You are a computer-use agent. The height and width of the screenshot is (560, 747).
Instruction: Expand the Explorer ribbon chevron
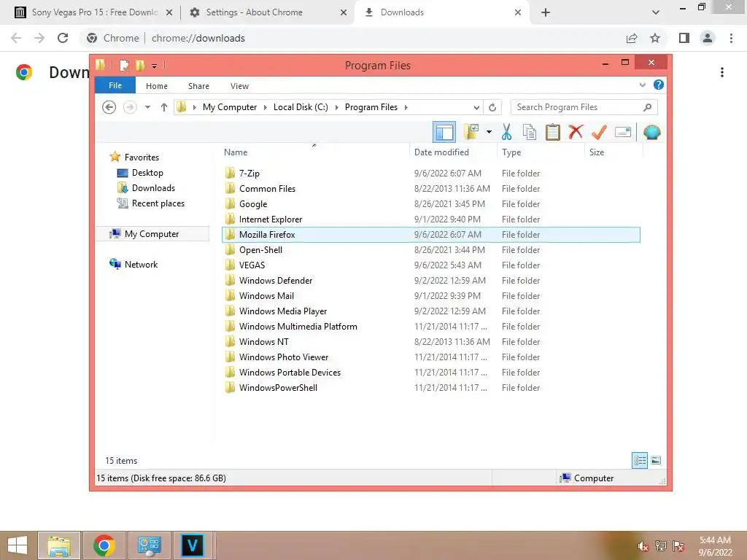coord(642,85)
